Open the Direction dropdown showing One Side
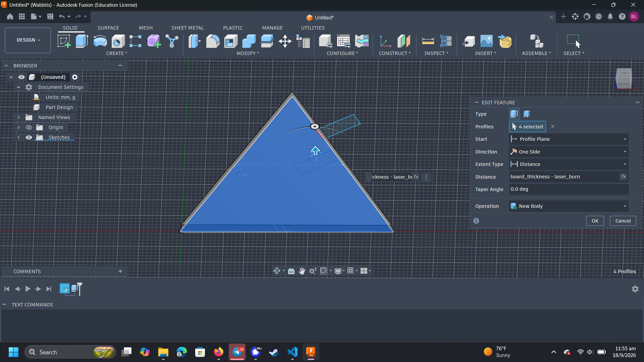 (x=569, y=152)
